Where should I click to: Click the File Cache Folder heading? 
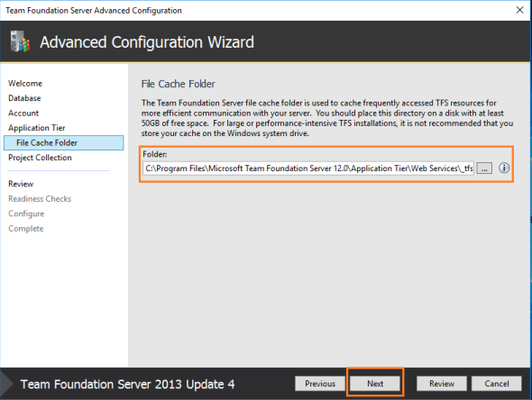point(179,84)
